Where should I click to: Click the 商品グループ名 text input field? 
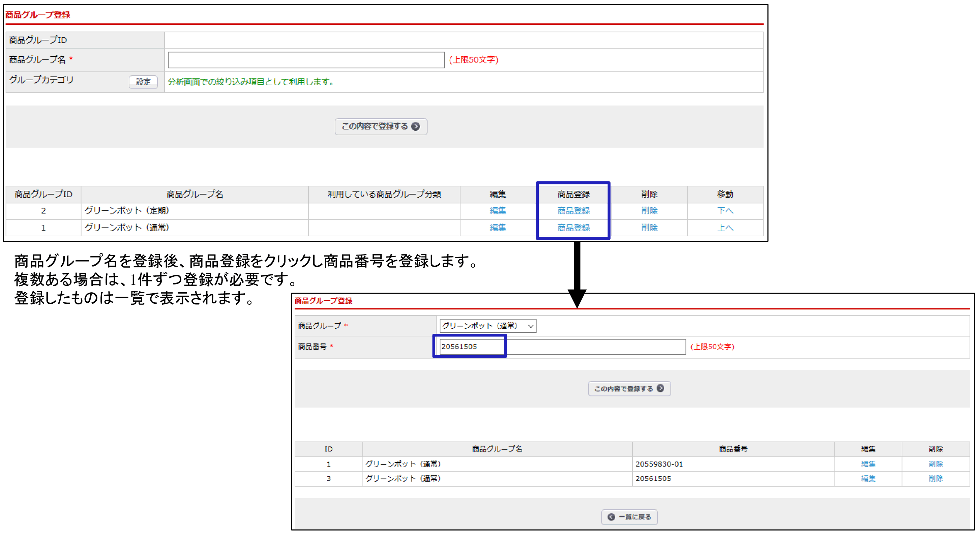pyautogui.click(x=305, y=60)
